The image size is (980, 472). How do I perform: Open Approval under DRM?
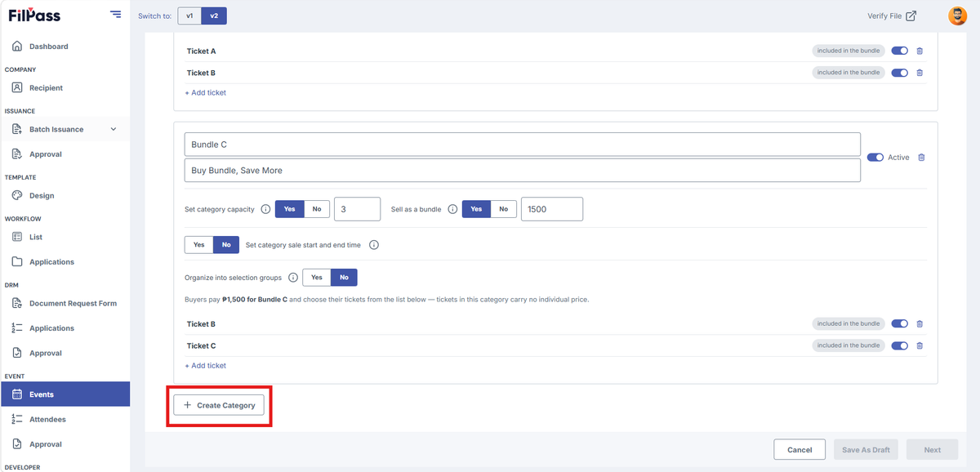coord(46,353)
